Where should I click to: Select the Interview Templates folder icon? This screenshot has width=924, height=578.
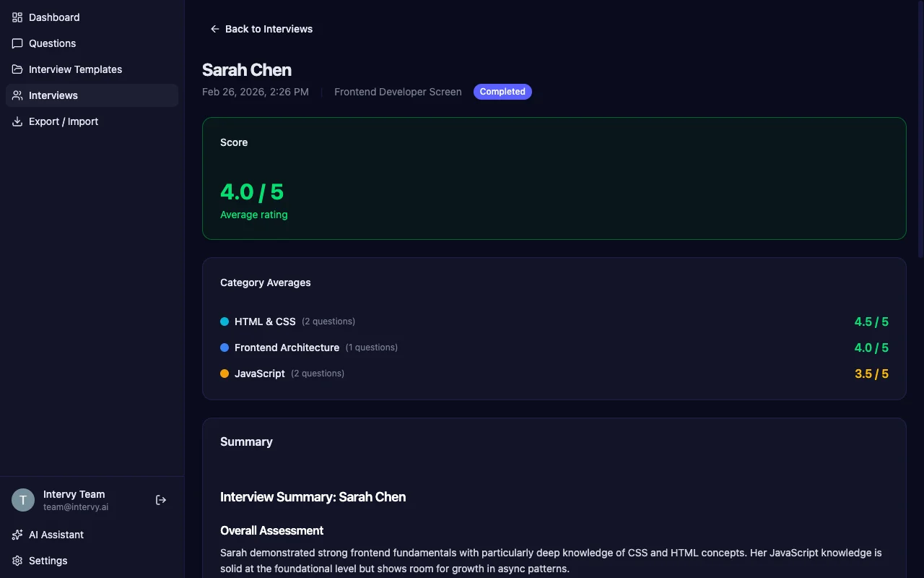point(17,69)
